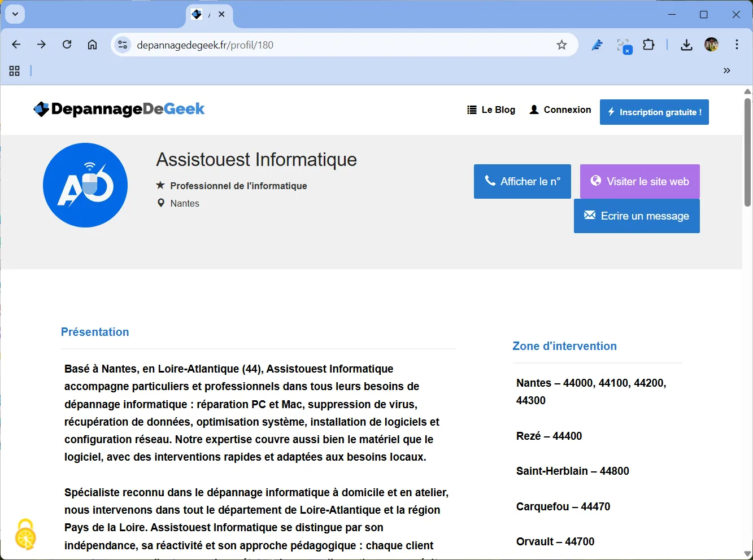Click the blue feather extension icon
Image resolution: width=753 pixels, height=560 pixels.
(x=597, y=45)
